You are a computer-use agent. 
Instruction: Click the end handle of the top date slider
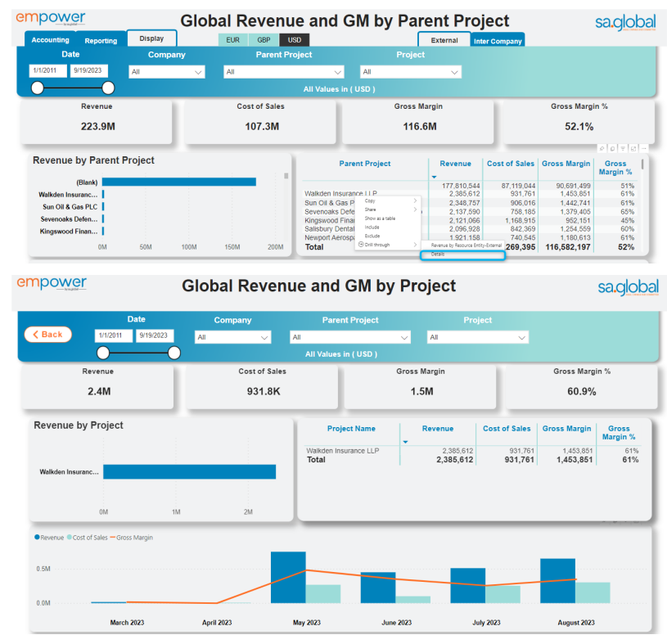pos(108,88)
